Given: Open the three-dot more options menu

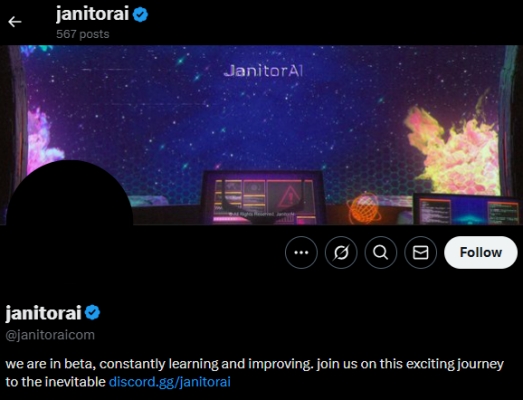Looking at the screenshot, I should [301, 253].
